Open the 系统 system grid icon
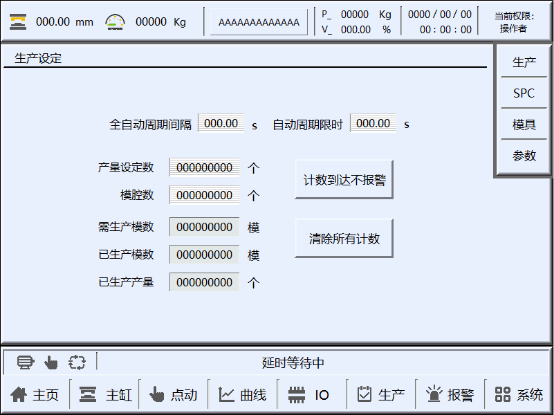The height and width of the screenshot is (415, 554). (x=502, y=395)
